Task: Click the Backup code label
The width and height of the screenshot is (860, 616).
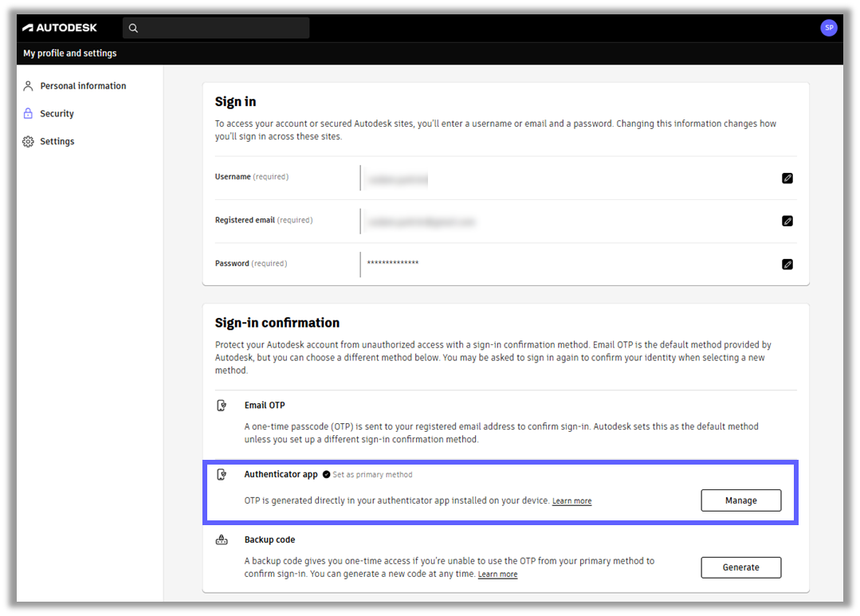Action: [269, 539]
